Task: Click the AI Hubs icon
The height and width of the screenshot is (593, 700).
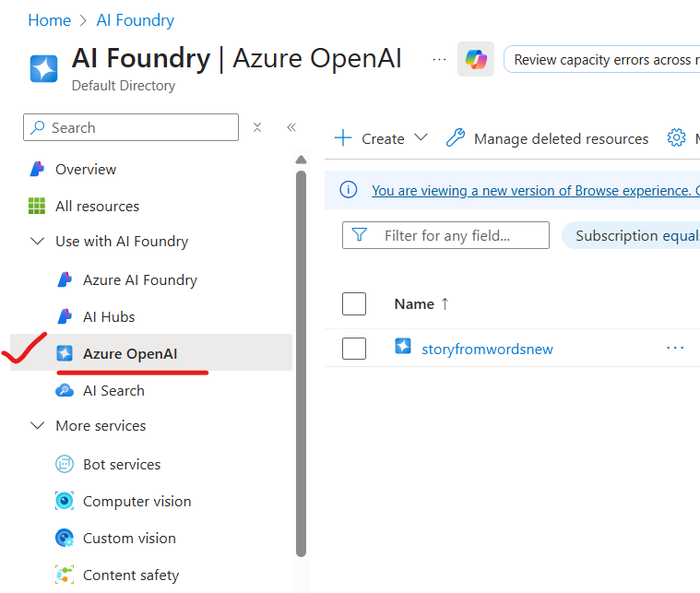Action: click(65, 316)
